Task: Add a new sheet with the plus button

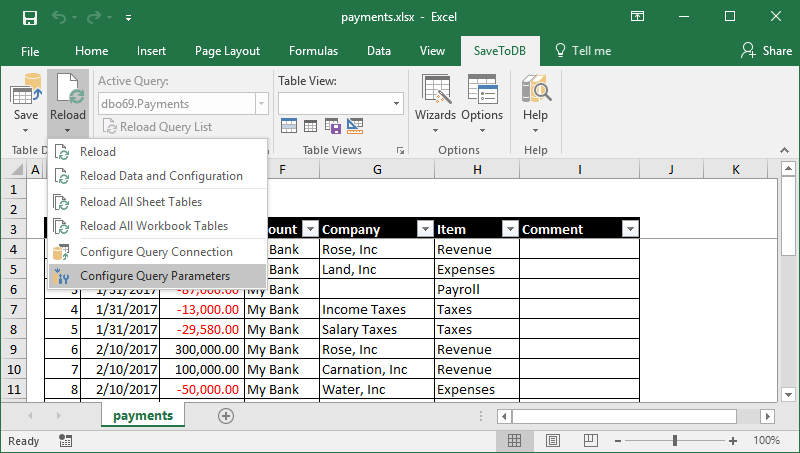Action: [x=226, y=416]
